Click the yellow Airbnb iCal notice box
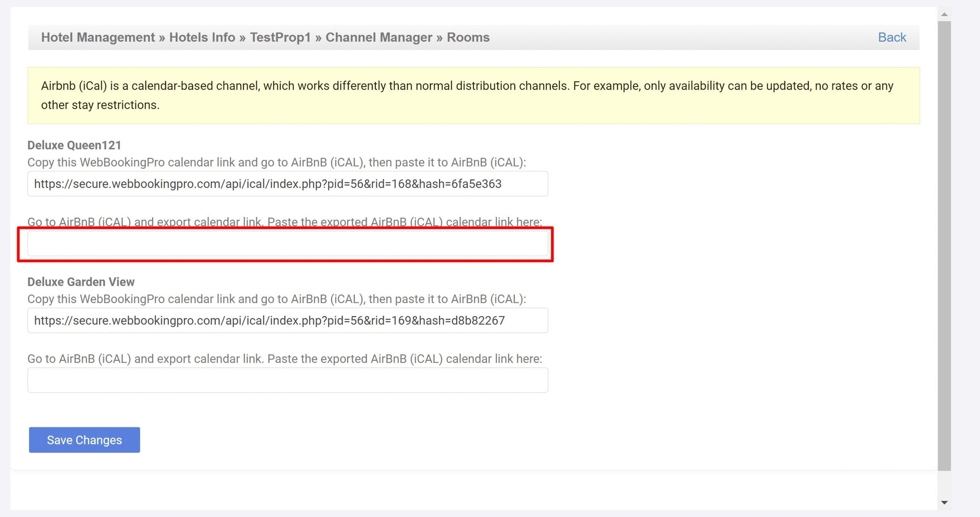Image resolution: width=980 pixels, height=517 pixels. coord(473,95)
